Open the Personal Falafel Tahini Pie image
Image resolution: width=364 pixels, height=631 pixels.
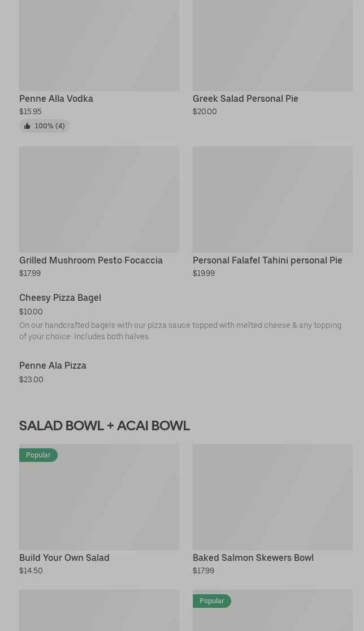pyautogui.click(x=272, y=199)
